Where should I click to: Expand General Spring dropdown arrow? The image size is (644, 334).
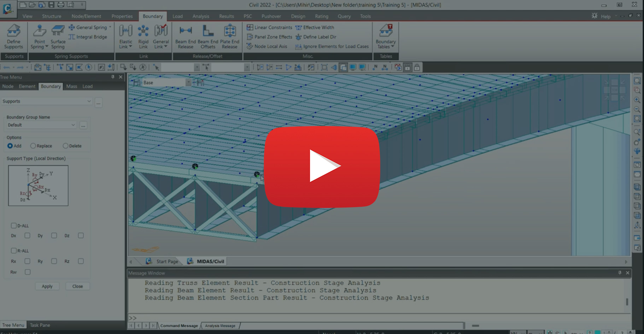110,27
